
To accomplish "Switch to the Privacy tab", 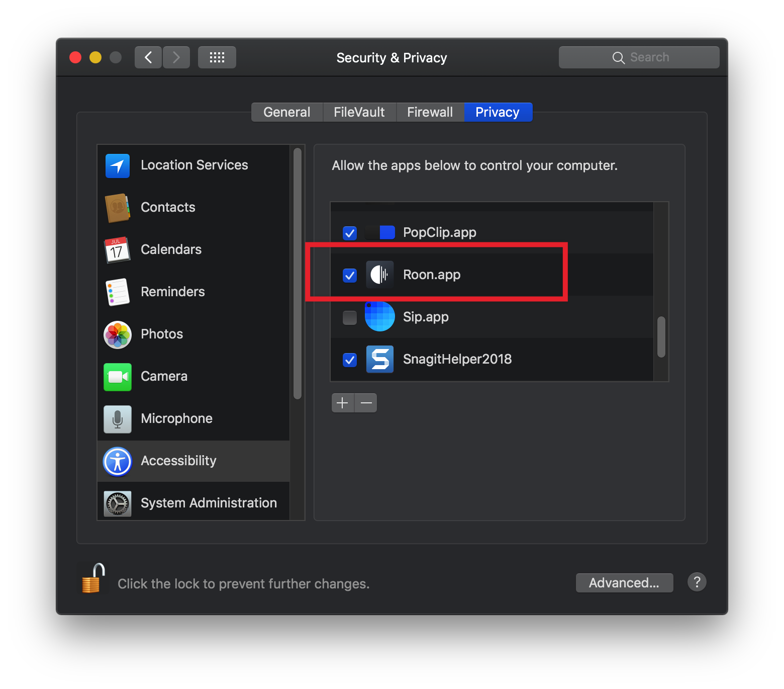I will (x=497, y=112).
